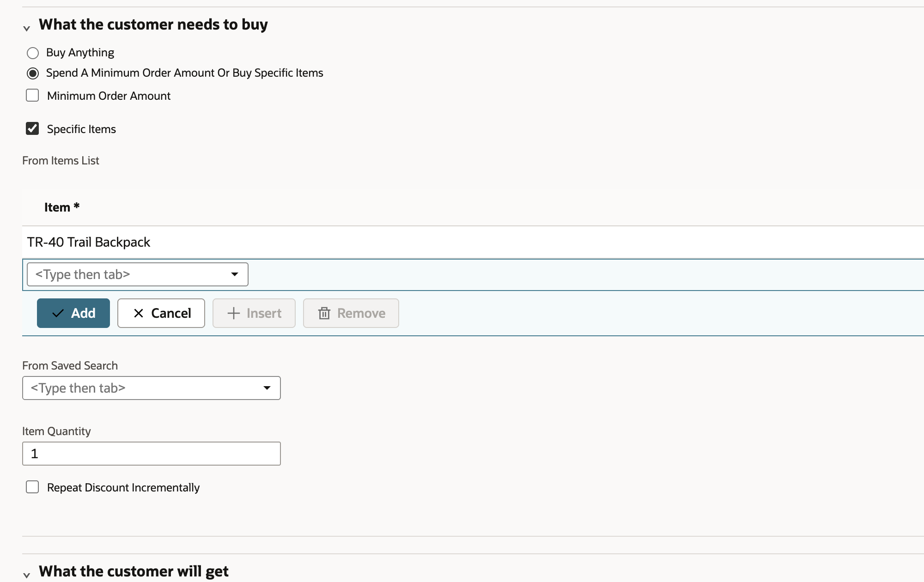Enable the Minimum Order Amount checkbox
Viewport: 924px width, 582px height.
click(x=32, y=96)
